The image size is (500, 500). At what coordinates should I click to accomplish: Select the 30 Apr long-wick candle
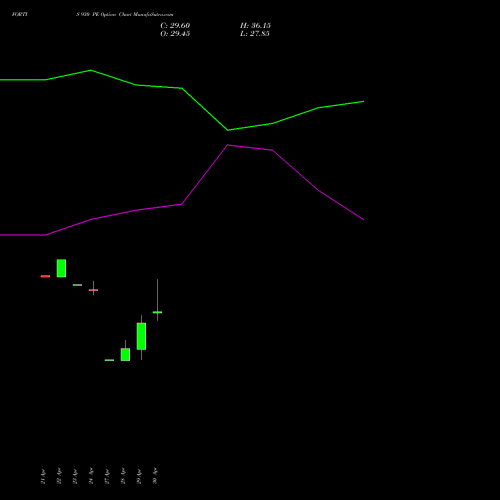pos(157,312)
